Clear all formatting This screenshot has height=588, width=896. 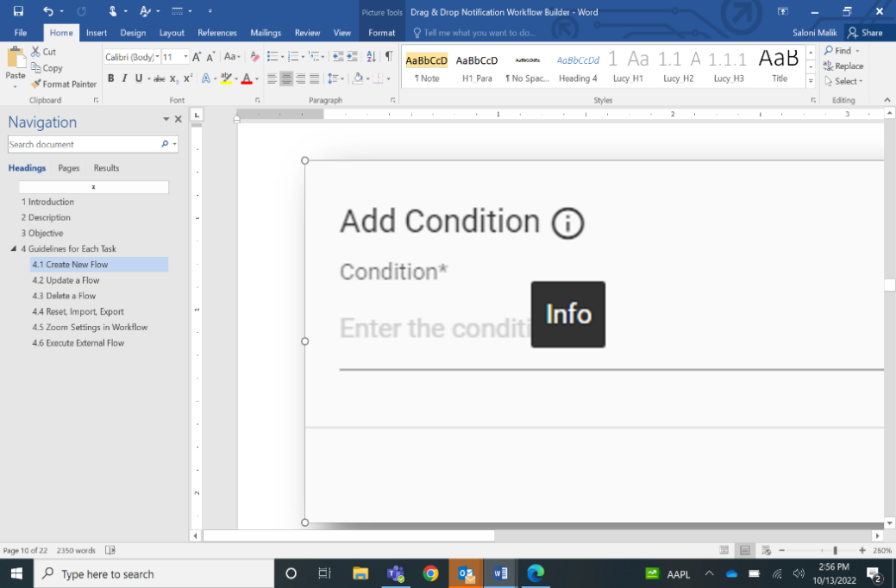pyautogui.click(x=254, y=57)
